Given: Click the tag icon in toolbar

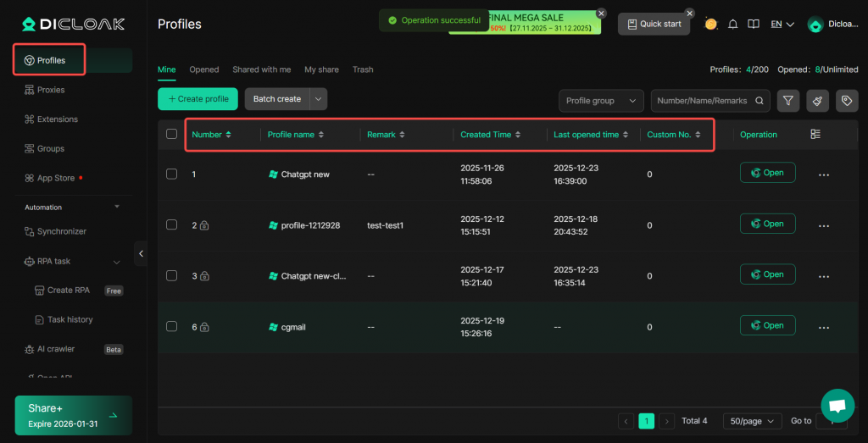Looking at the screenshot, I should pyautogui.click(x=846, y=101).
